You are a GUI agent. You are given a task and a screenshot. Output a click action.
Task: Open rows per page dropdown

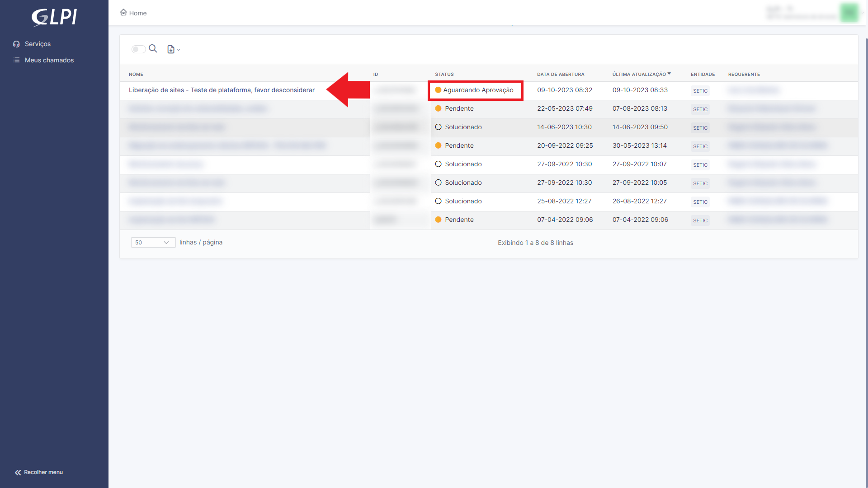(x=153, y=243)
